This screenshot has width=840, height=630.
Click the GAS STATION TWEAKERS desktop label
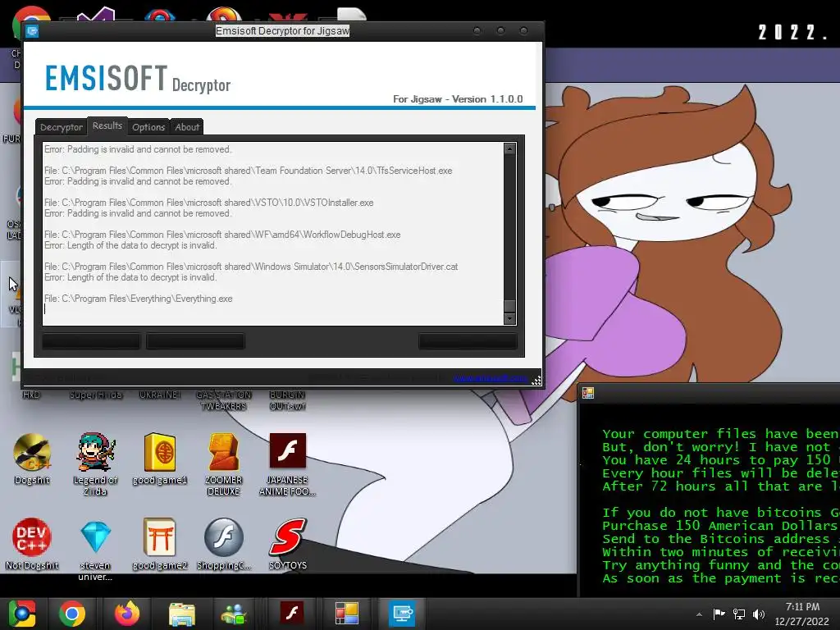(223, 400)
